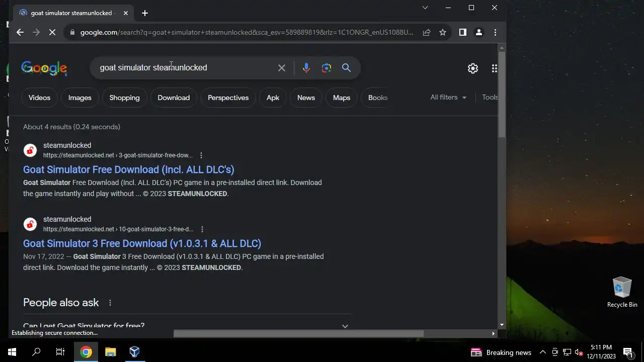Open taskbar clock showing 5:11 PM
This screenshot has width=644, height=362.
[x=601, y=352]
